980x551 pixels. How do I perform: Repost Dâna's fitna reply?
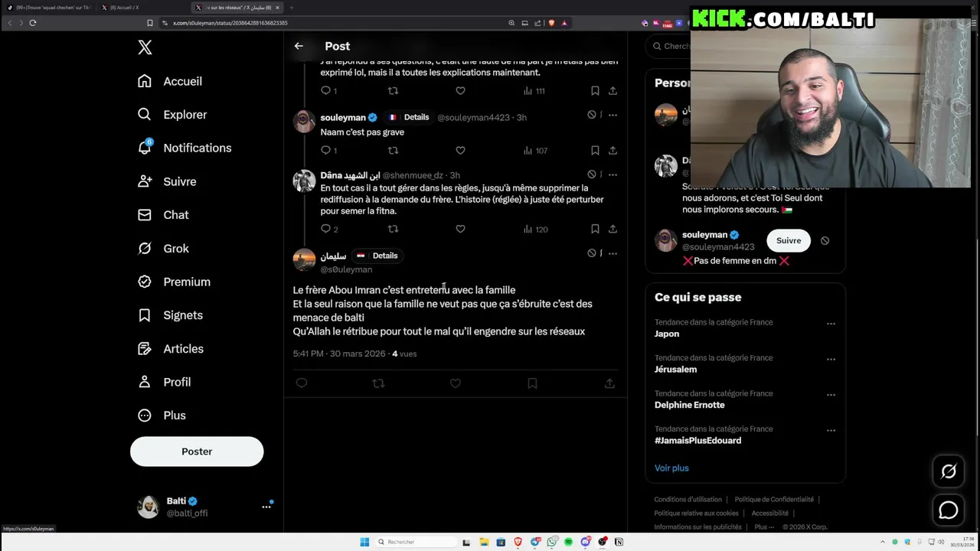click(x=393, y=229)
